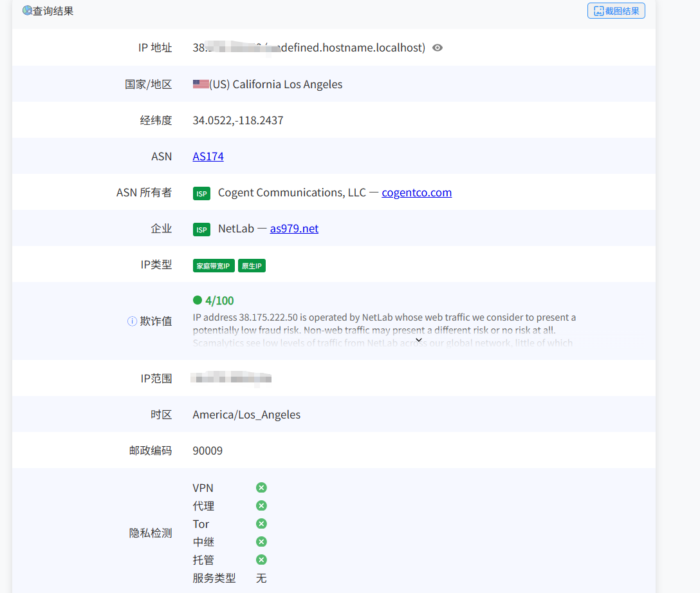The width and height of the screenshot is (700, 593).
Task: Click the green dot by 4/100 score
Action: pyautogui.click(x=198, y=300)
